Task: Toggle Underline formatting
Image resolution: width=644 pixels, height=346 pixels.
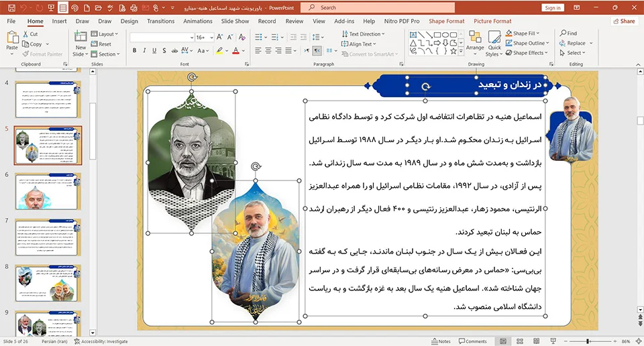Action: click(x=154, y=50)
